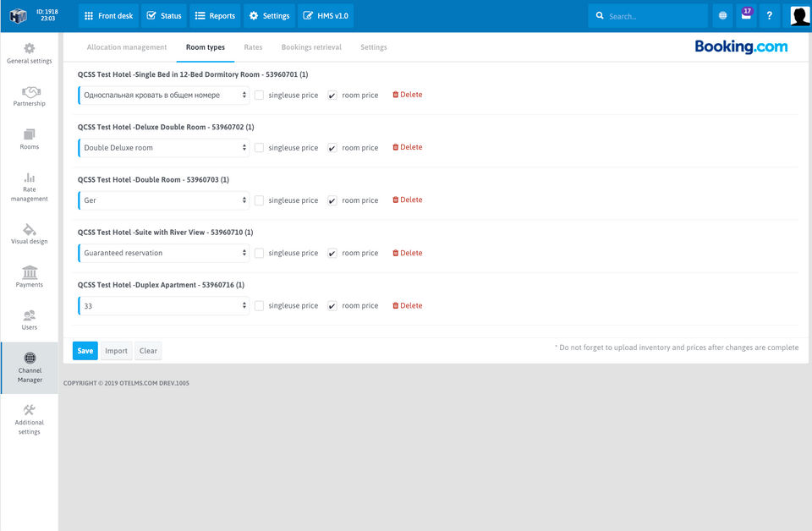Click the Save button
Viewport: 812px width, 531px height.
pos(85,351)
